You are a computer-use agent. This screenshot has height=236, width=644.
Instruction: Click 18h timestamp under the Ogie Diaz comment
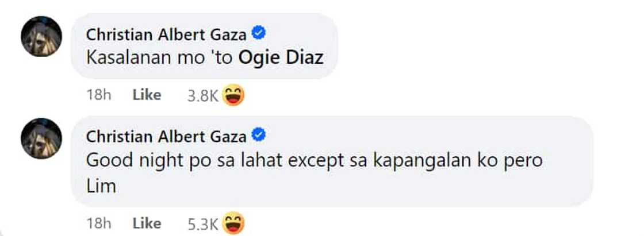99,95
